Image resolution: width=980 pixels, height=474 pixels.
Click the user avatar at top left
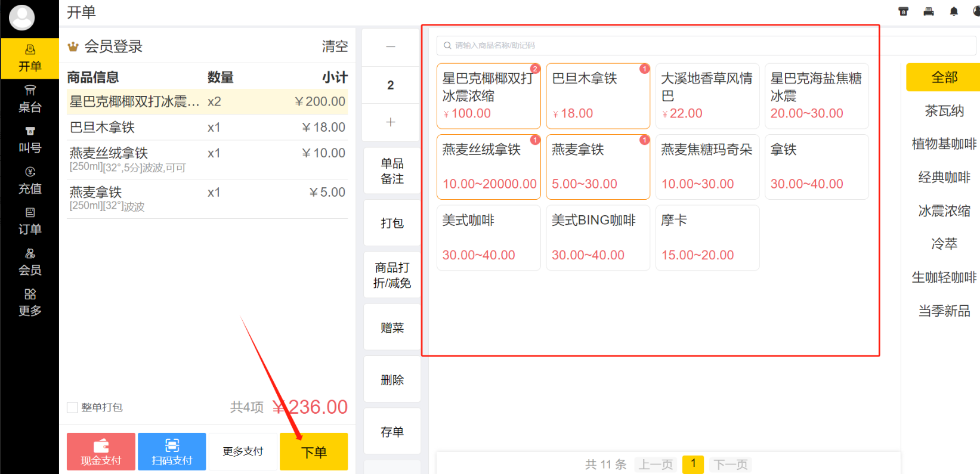pyautogui.click(x=22, y=17)
